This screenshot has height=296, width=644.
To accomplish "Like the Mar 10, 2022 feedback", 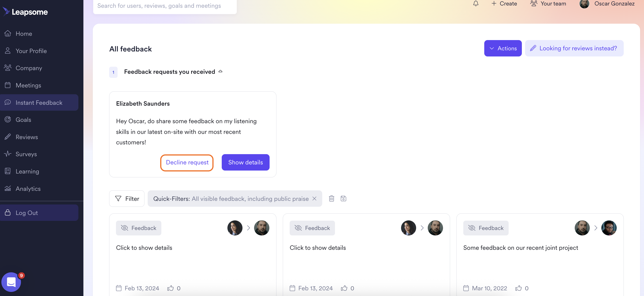I will pos(518,288).
